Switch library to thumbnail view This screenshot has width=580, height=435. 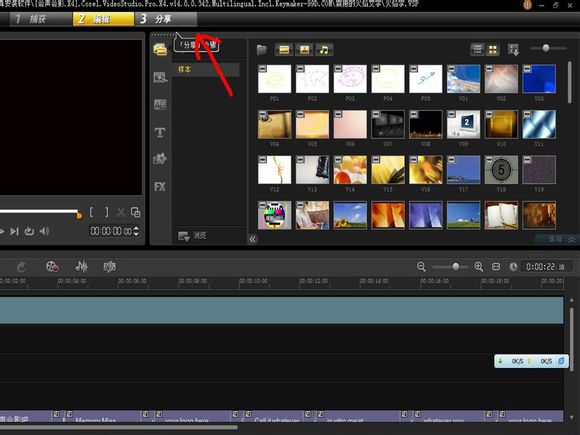[493, 50]
